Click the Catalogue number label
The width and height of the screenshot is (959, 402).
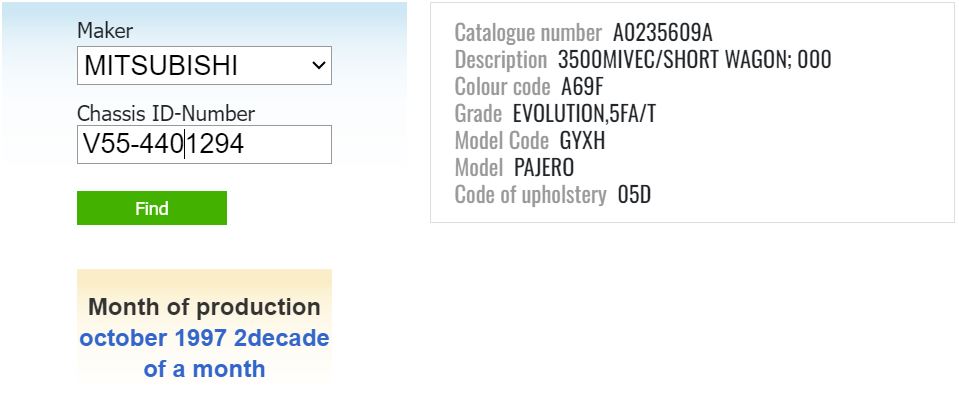tap(528, 32)
